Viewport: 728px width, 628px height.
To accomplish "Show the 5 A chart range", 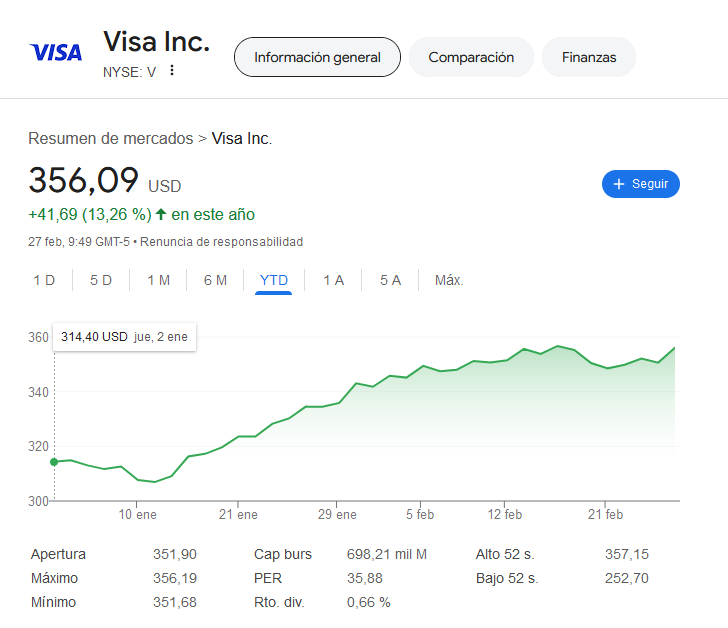I will pos(390,280).
